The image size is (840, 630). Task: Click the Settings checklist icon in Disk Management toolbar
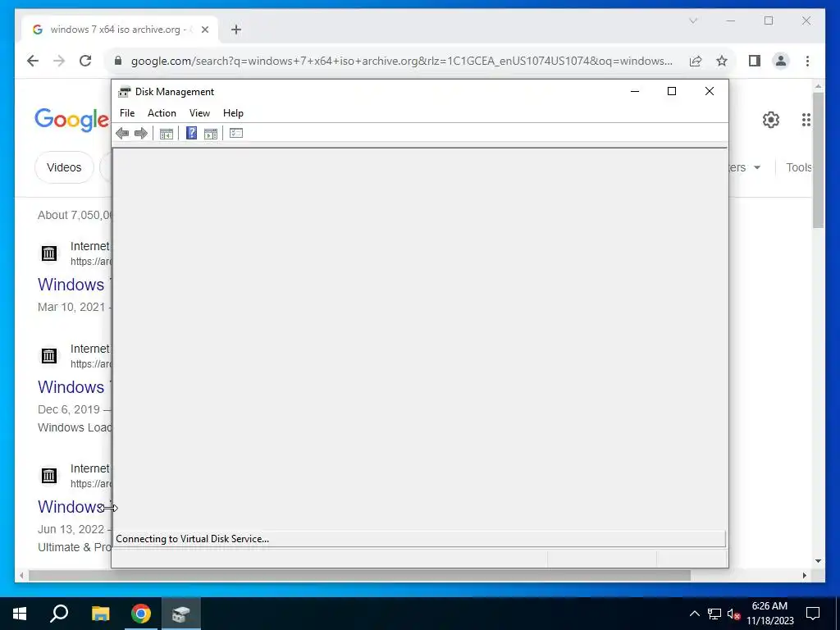[x=236, y=133]
